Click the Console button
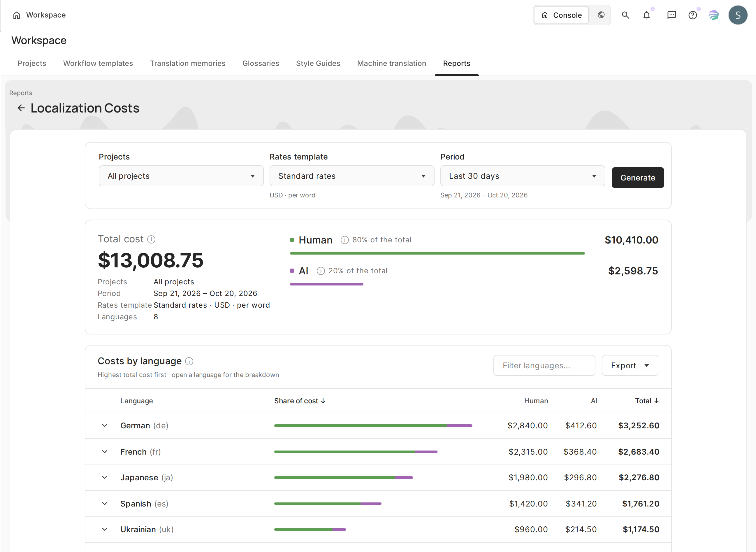The image size is (756, 552). click(561, 15)
